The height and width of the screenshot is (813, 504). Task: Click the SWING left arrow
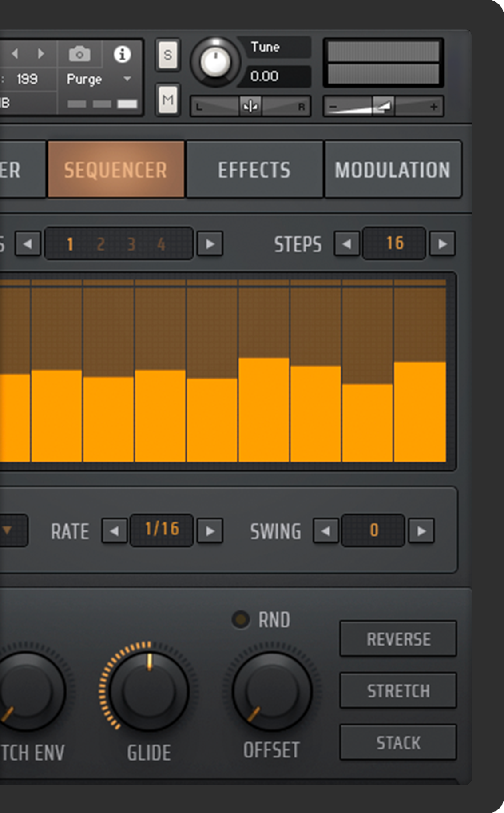click(x=326, y=531)
